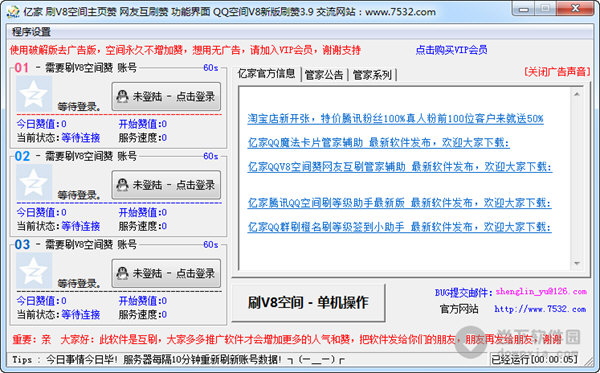600x373 pixels.
Task: Open the 淘宝店新开张 promotion link
Action: click(x=395, y=119)
